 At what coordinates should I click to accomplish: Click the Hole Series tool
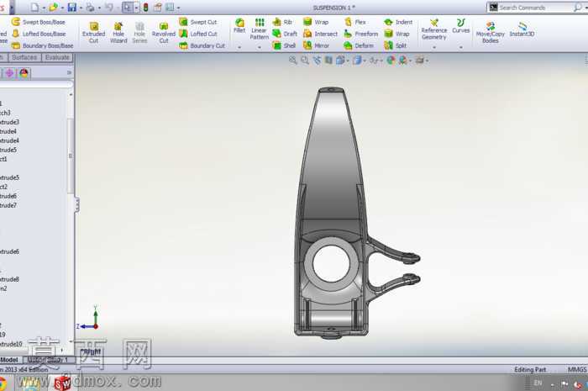[x=139, y=33]
